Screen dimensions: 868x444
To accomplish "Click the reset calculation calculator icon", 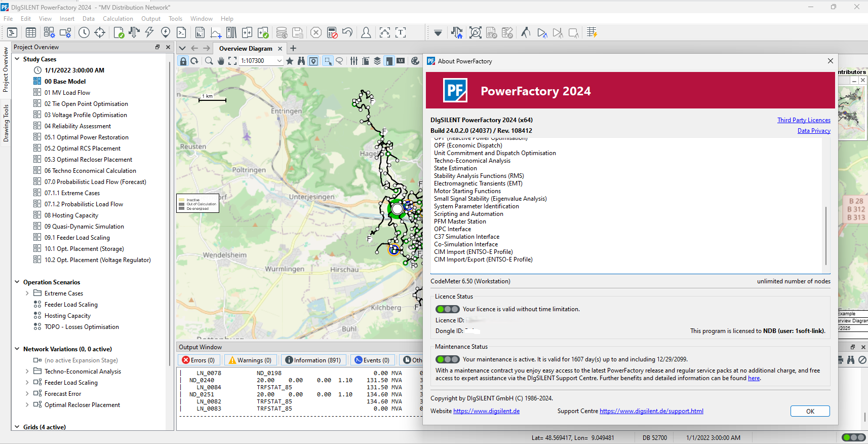I will point(332,32).
